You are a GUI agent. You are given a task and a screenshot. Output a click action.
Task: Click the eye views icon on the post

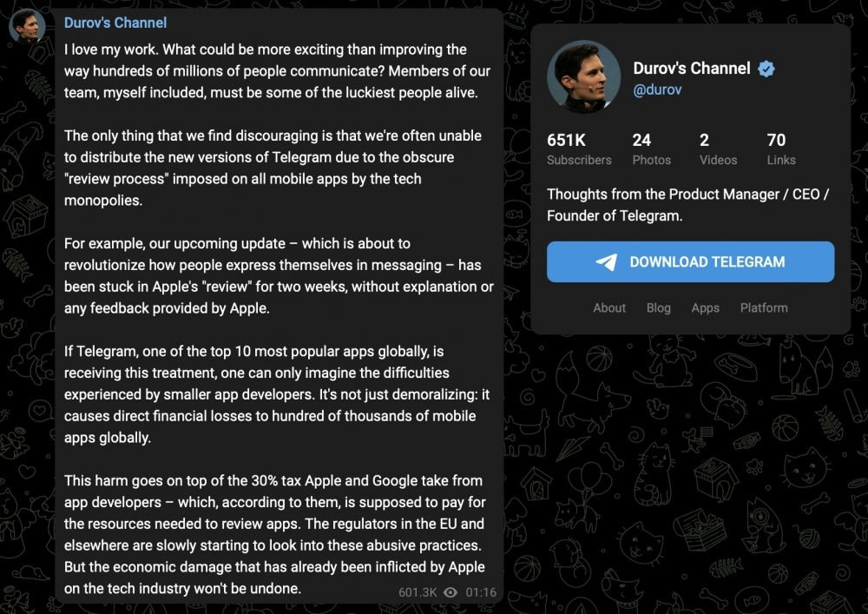tap(450, 592)
